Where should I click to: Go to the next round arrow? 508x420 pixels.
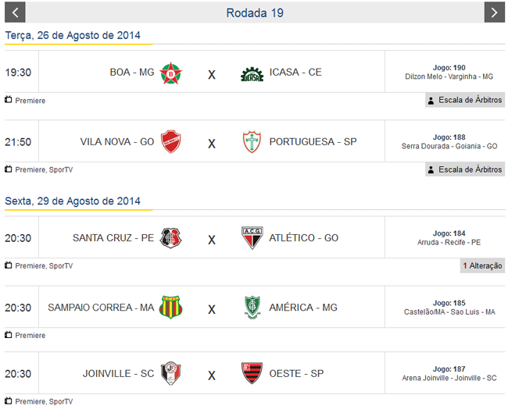[494, 12]
